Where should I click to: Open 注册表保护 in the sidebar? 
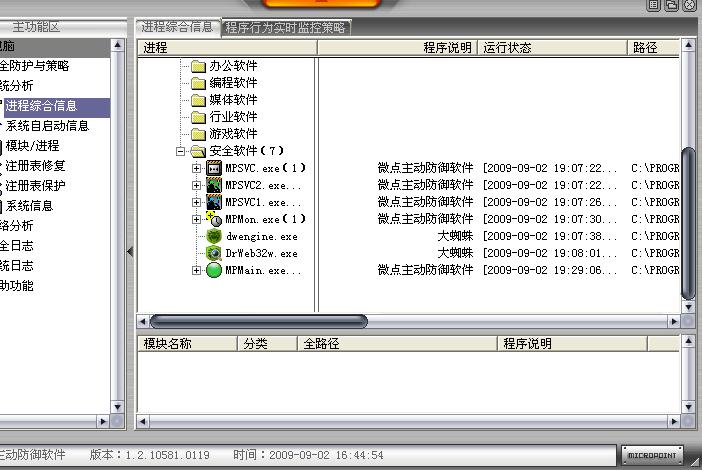[x=35, y=186]
